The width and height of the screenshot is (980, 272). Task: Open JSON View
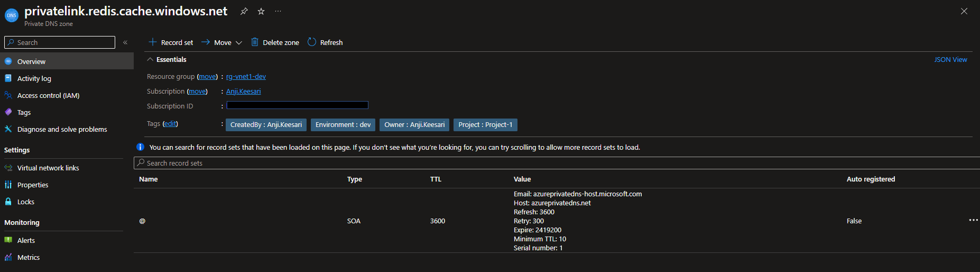click(x=950, y=59)
